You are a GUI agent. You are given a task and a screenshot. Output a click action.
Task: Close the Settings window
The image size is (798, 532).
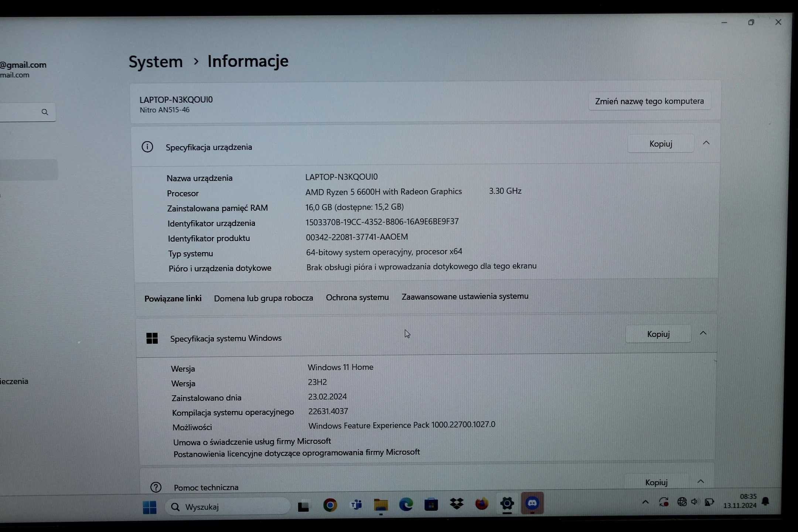pyautogui.click(x=778, y=22)
